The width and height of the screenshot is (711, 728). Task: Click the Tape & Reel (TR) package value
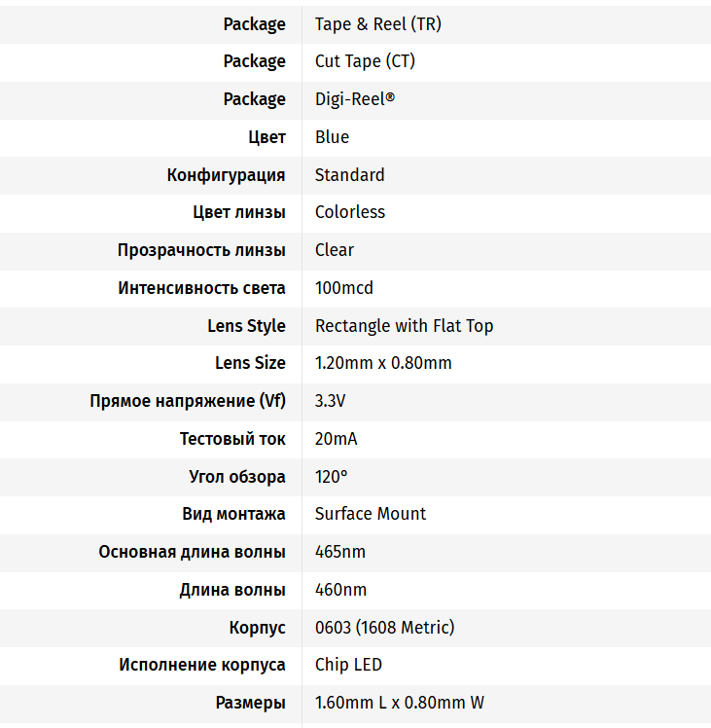pyautogui.click(x=377, y=24)
